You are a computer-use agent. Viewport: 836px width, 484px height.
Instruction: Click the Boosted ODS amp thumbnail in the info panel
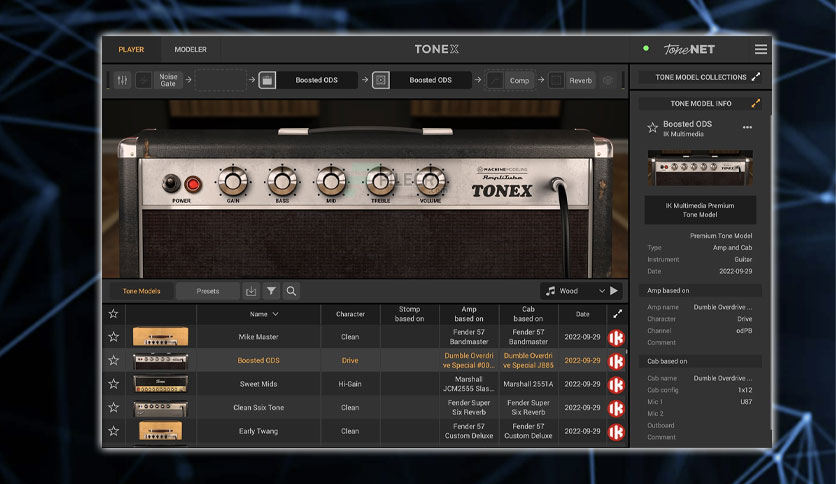pos(700,168)
